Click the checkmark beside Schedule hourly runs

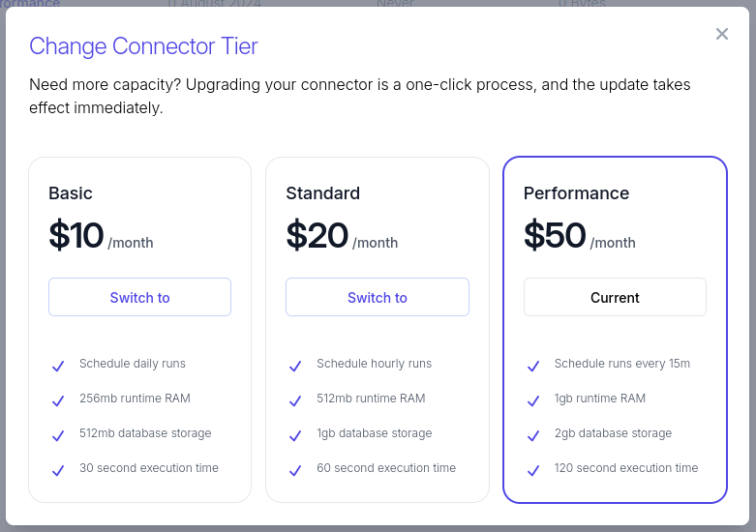295,366
